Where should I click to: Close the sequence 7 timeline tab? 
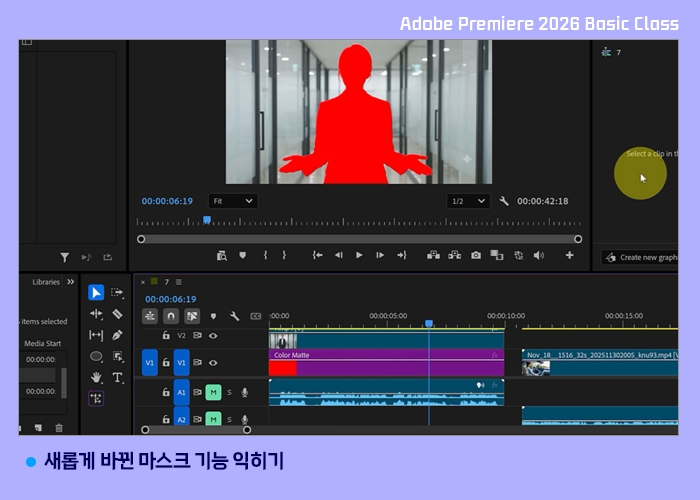click(143, 282)
